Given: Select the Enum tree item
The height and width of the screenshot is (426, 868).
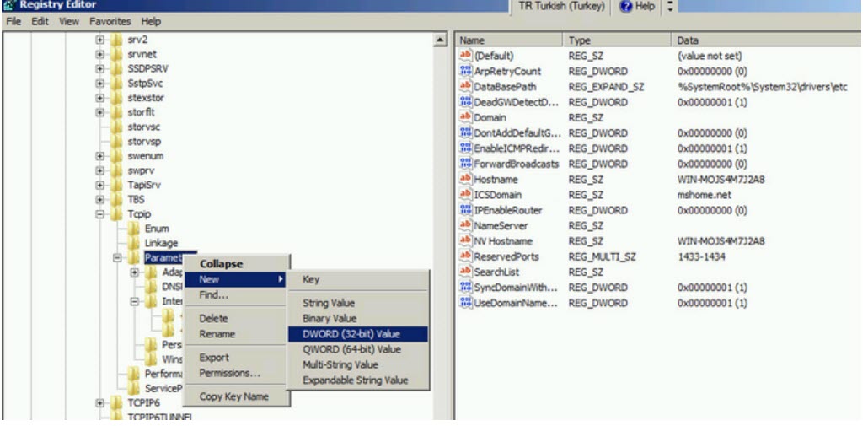Looking at the screenshot, I should pyautogui.click(x=157, y=229).
